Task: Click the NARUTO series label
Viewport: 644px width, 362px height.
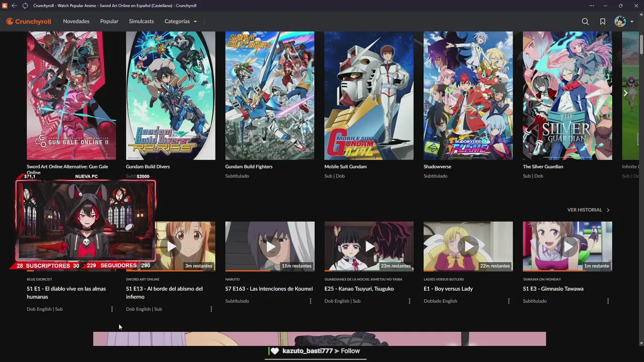Action: 232,279
